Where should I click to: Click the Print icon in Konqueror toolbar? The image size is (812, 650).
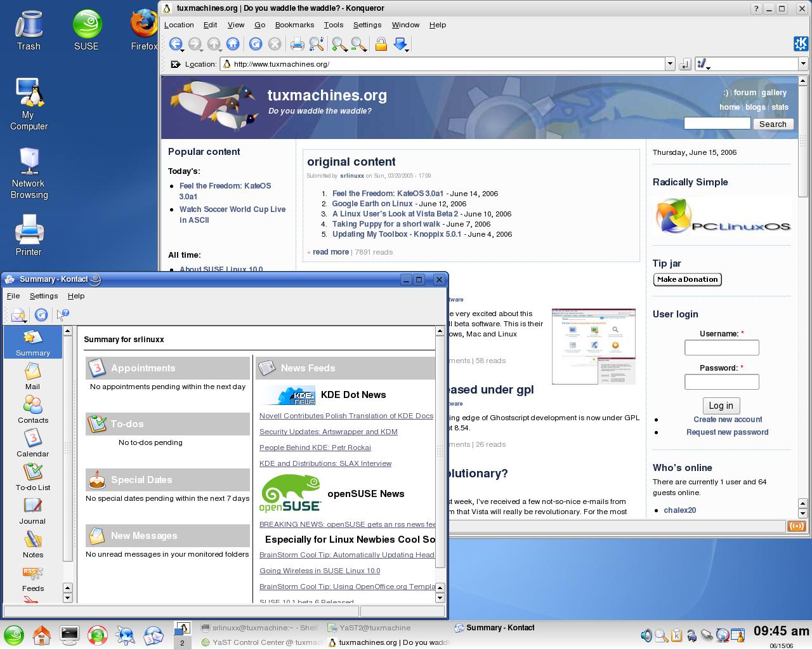click(x=297, y=44)
